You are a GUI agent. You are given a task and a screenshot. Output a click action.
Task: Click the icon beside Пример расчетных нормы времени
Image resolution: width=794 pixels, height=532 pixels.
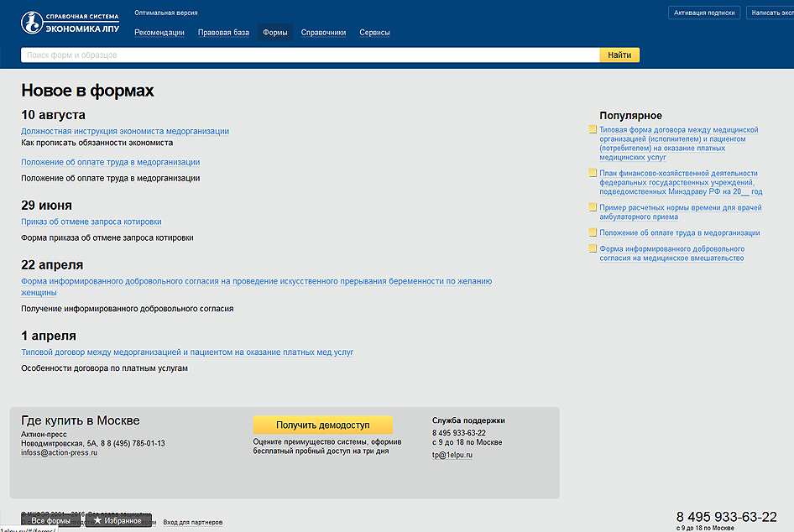tap(593, 206)
